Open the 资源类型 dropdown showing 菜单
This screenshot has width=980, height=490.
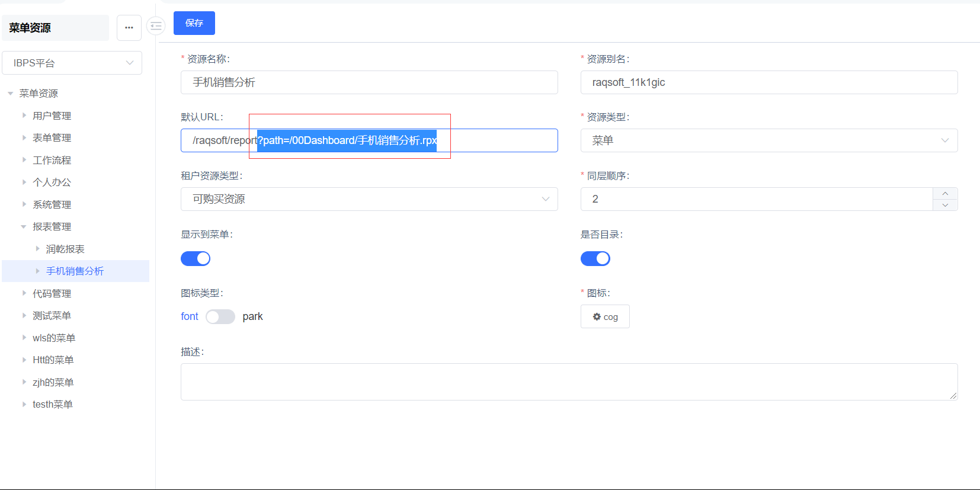click(x=768, y=140)
